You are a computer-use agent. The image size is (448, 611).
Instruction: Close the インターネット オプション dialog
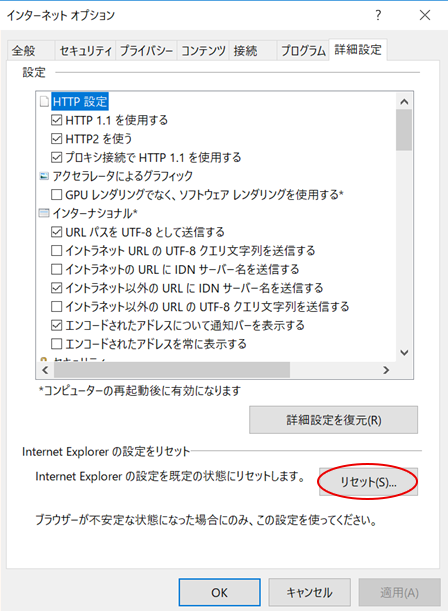(x=425, y=15)
